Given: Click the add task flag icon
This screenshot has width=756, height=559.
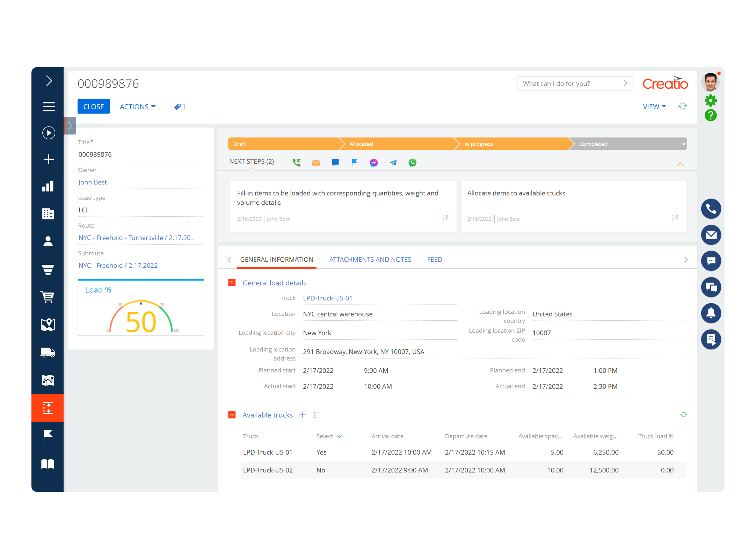Looking at the screenshot, I should (x=354, y=162).
